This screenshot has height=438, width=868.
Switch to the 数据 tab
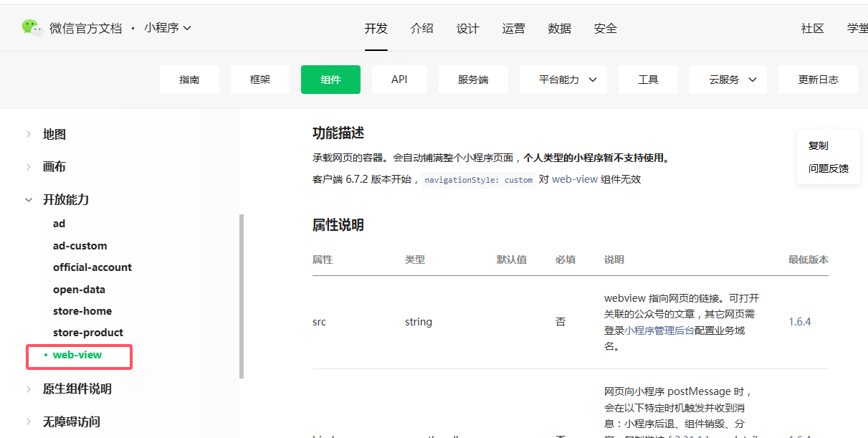pyautogui.click(x=559, y=29)
